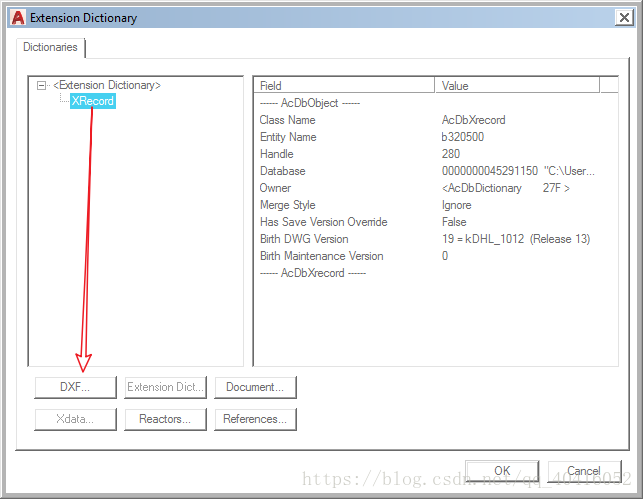Click the Ignore merge style value
Screen dimensions: 643x499
[456, 205]
